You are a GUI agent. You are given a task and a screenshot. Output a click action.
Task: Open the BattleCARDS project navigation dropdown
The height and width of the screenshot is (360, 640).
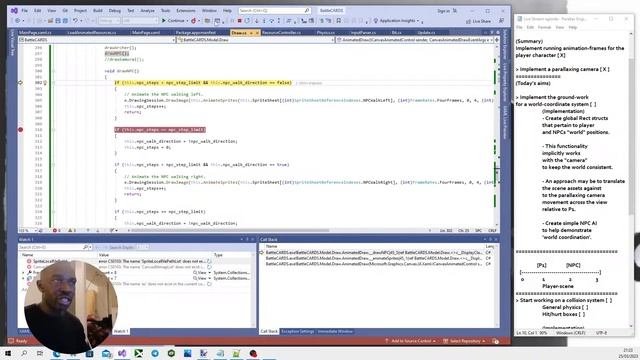point(97,40)
